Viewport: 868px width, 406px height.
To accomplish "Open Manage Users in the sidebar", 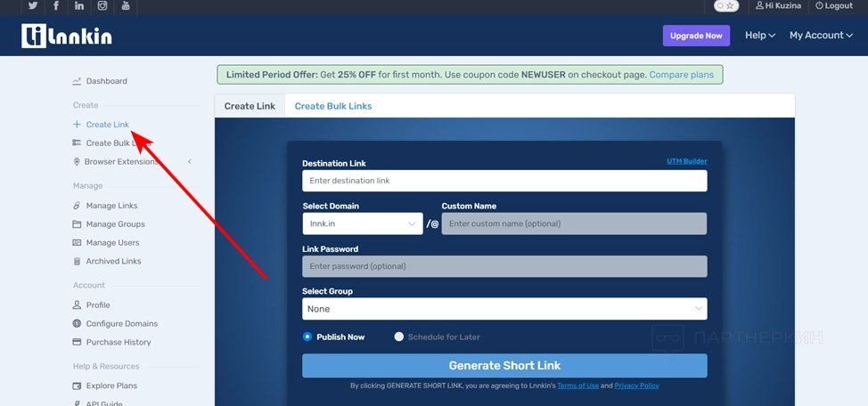I will [112, 243].
